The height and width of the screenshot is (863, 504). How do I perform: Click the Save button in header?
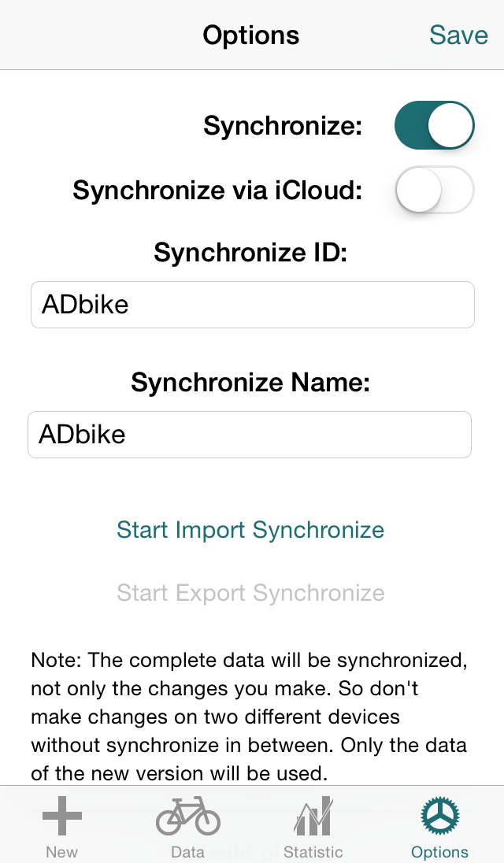point(458,35)
